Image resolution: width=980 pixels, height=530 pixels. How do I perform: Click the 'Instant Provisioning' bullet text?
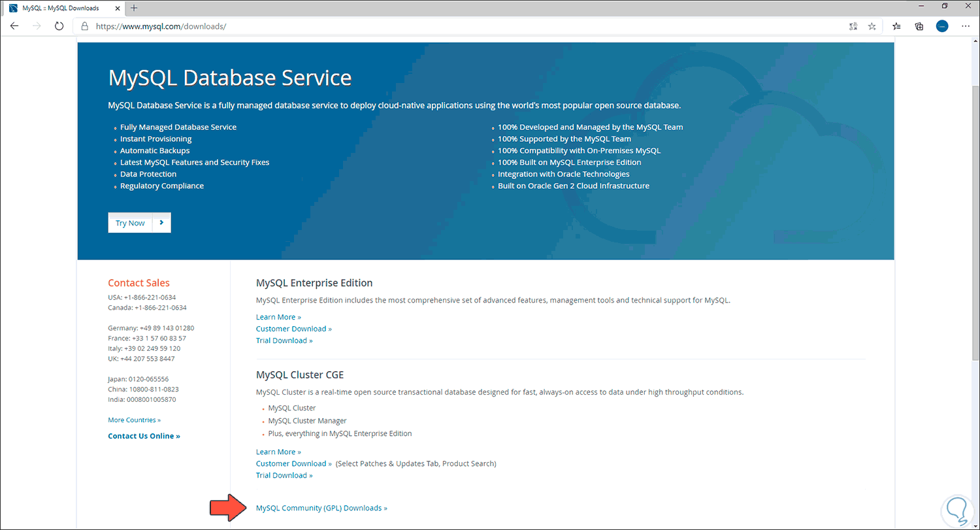click(x=156, y=139)
